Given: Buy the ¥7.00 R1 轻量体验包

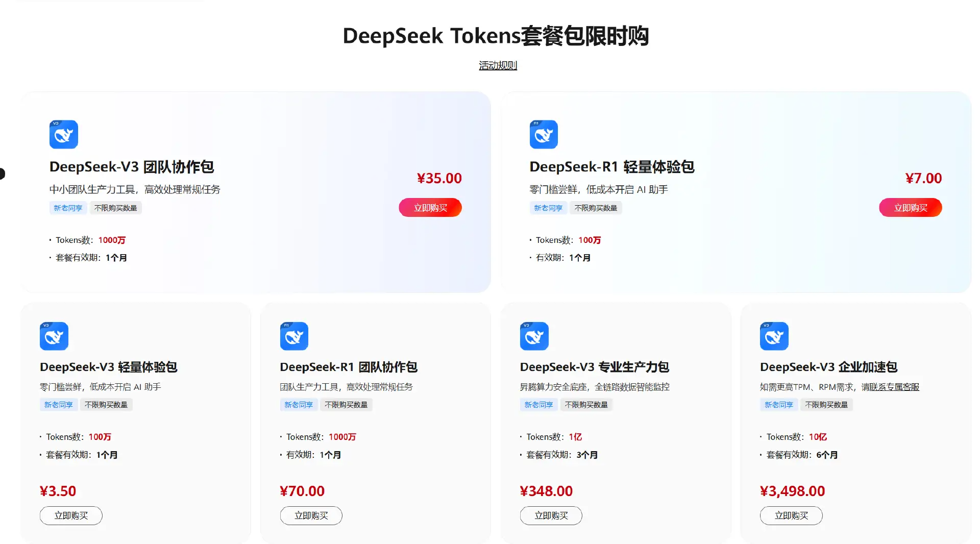Looking at the screenshot, I should click(911, 208).
